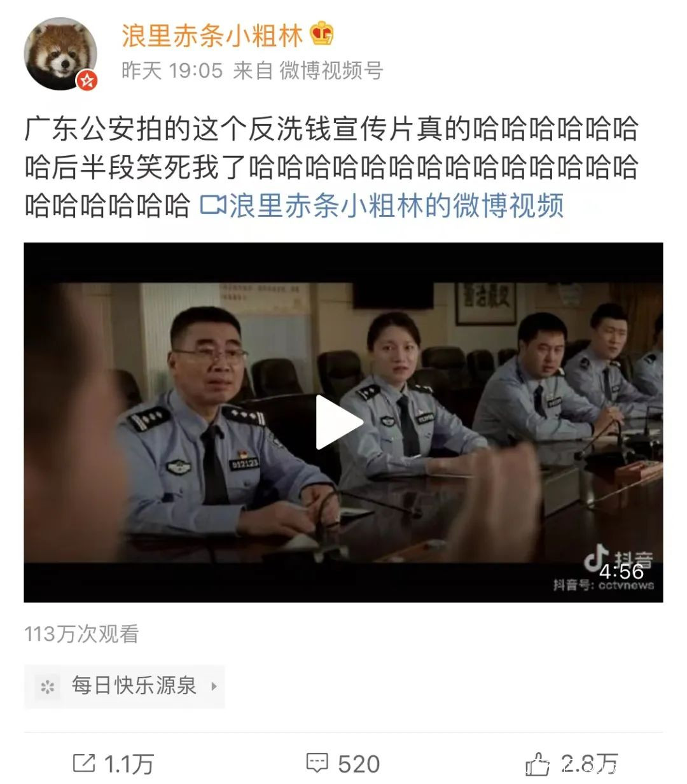Tap the flower icon in the topic tag
This screenshot has height=784, width=687.
tap(48, 687)
